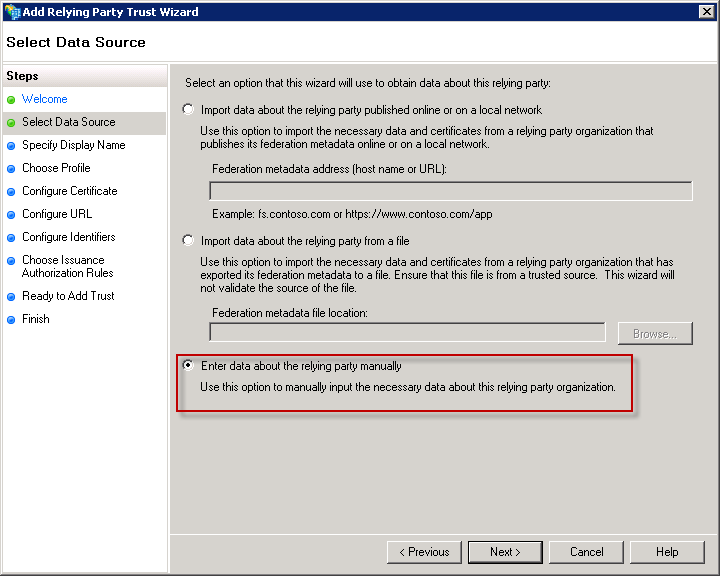
Task: Select the 'Select Data Source' step
Action: click(69, 122)
